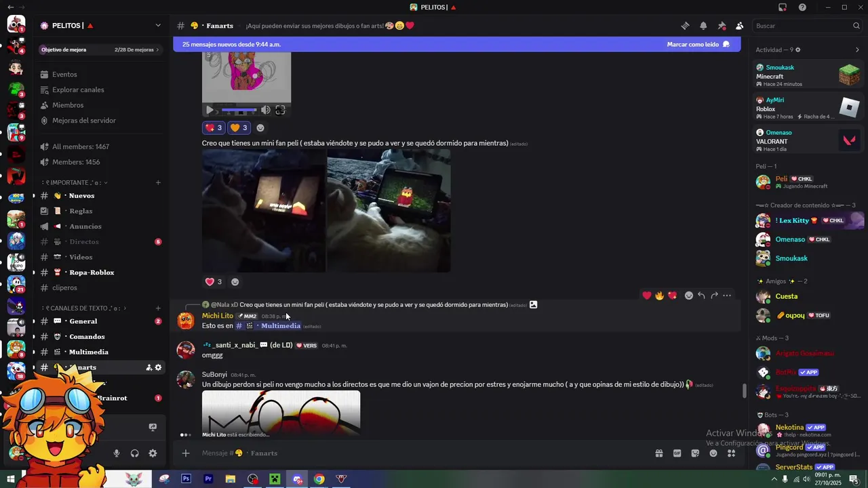Viewport: 868px width, 488px height.
Task: Play the video attachment
Action: [210, 110]
